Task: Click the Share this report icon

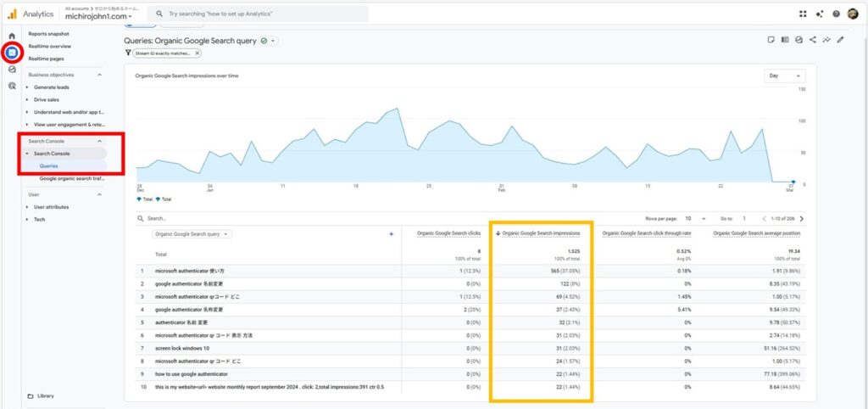Action: [x=813, y=39]
